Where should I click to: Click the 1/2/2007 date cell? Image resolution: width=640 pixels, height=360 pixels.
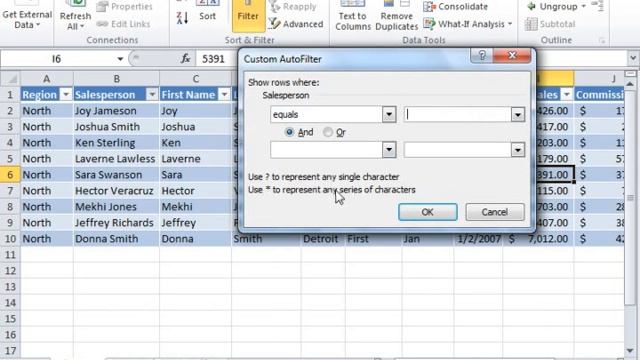click(x=478, y=239)
